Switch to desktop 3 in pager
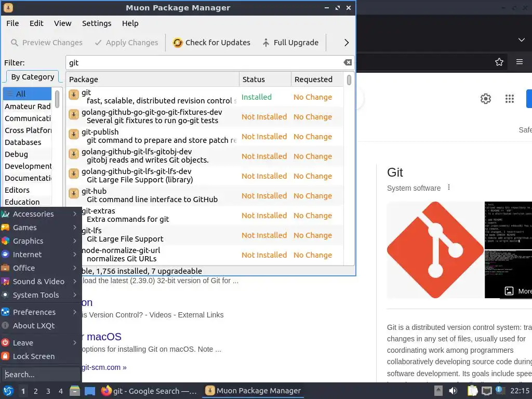The height and width of the screenshot is (399, 532). click(x=48, y=391)
